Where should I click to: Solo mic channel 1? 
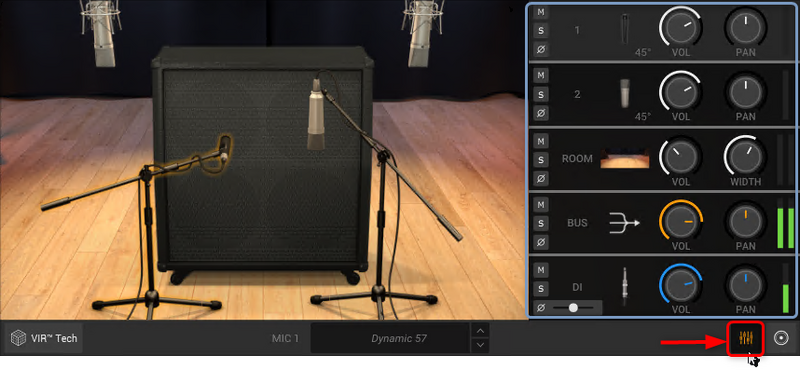[541, 31]
